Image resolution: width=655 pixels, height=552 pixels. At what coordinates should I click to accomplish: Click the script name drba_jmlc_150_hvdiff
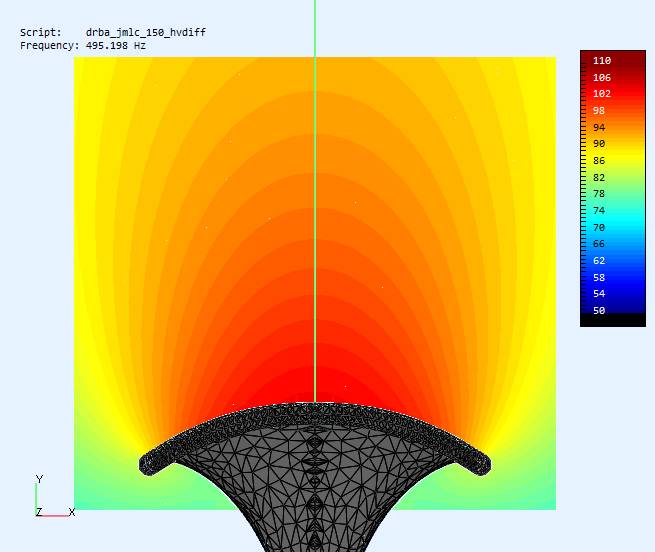pyautogui.click(x=146, y=33)
